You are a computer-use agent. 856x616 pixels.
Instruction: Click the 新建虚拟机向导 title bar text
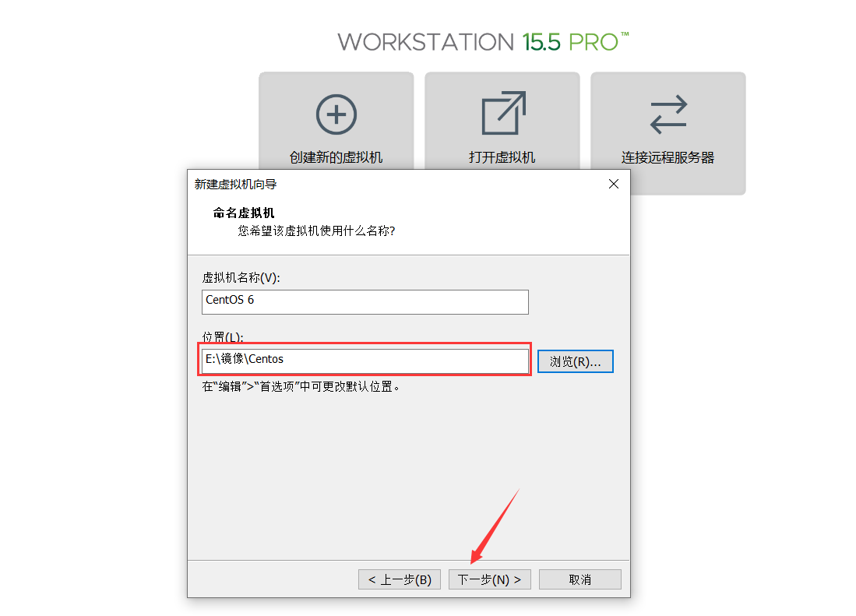(x=235, y=185)
